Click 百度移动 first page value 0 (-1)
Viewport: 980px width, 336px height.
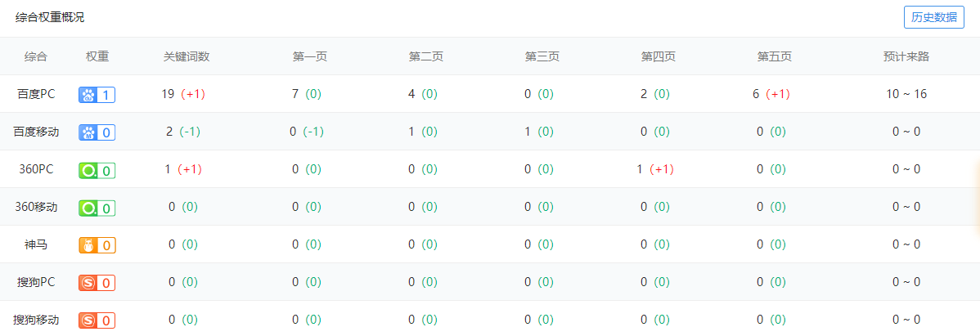(x=306, y=132)
